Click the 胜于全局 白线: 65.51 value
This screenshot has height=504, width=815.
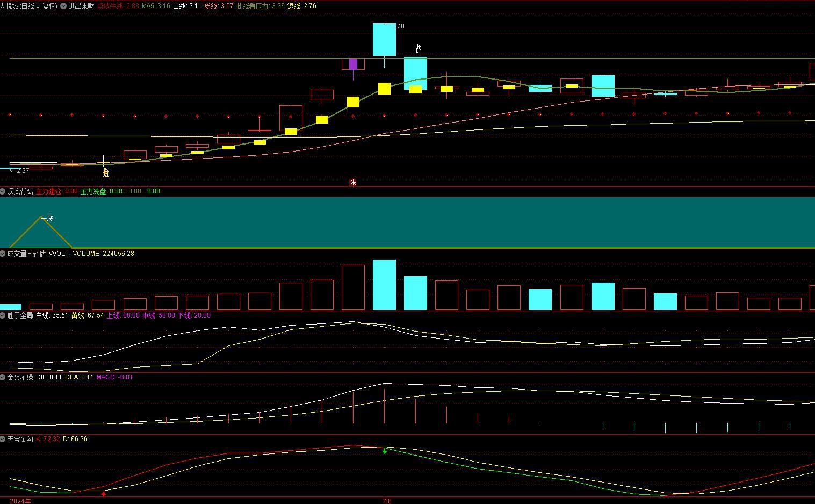pyautogui.click(x=52, y=315)
